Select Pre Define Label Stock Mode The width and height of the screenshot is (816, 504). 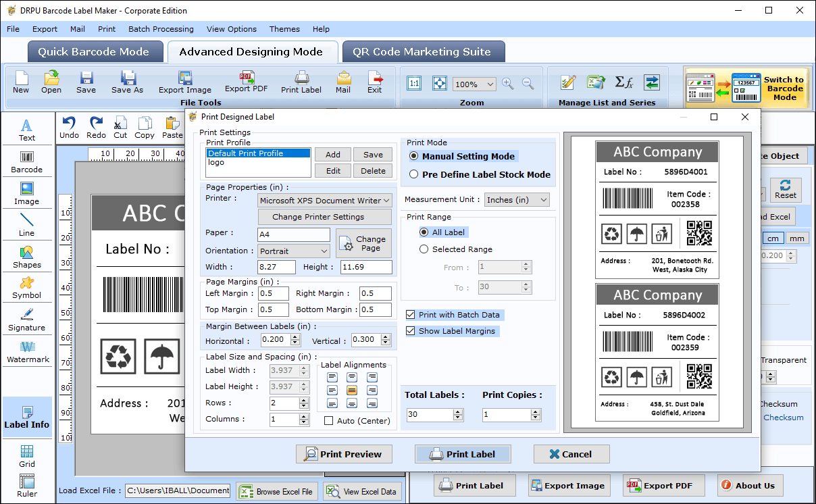pyautogui.click(x=480, y=174)
